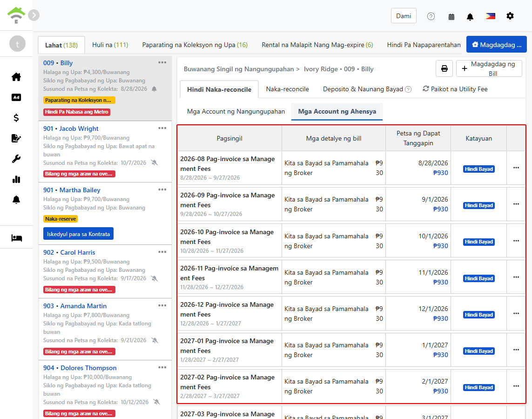This screenshot has height=419, width=532.
Task: Open the bed icon in the sidebar
Action: click(16, 238)
